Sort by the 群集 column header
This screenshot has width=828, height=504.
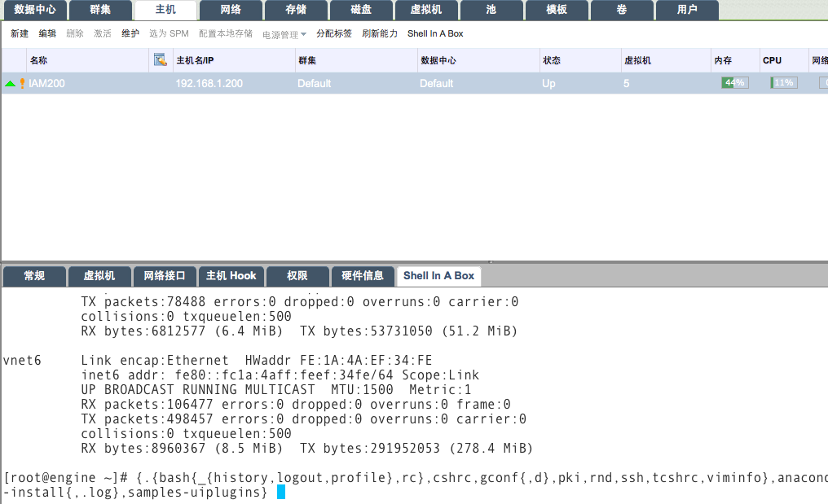[356, 60]
